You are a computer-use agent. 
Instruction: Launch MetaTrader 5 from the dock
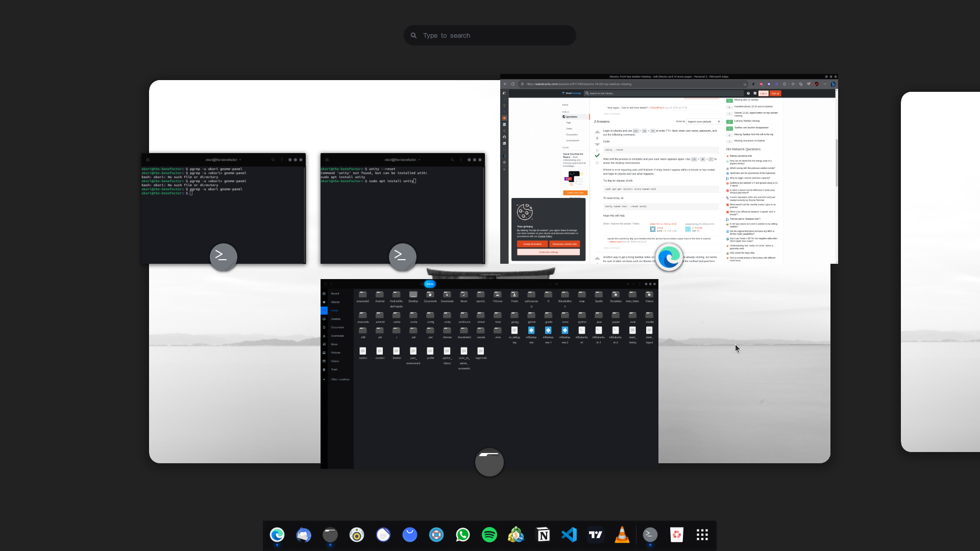[x=516, y=535]
